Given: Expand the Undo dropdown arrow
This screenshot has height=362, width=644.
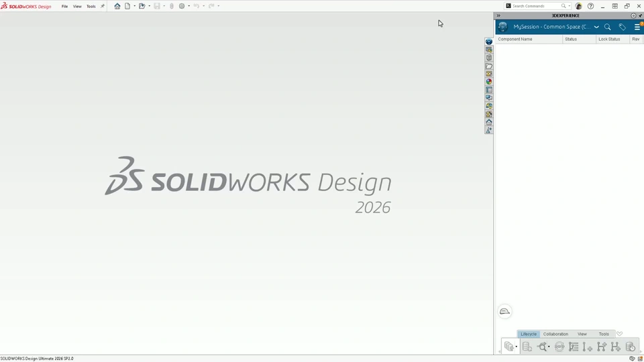Looking at the screenshot, I should tap(204, 6).
